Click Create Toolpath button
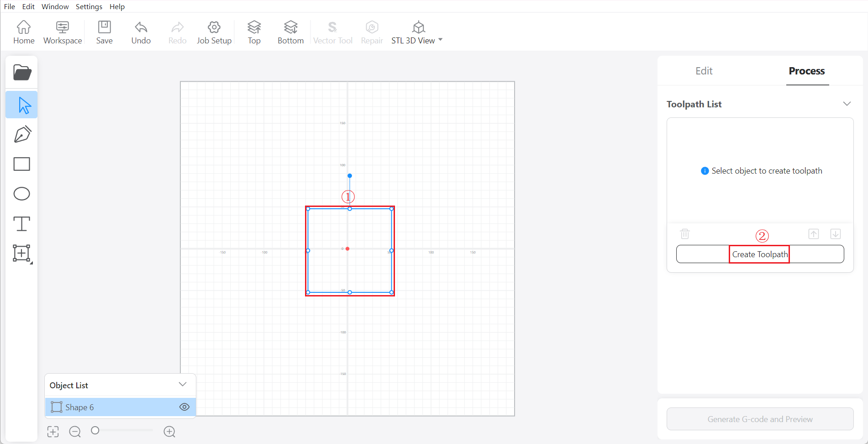The width and height of the screenshot is (868, 444). (760, 254)
